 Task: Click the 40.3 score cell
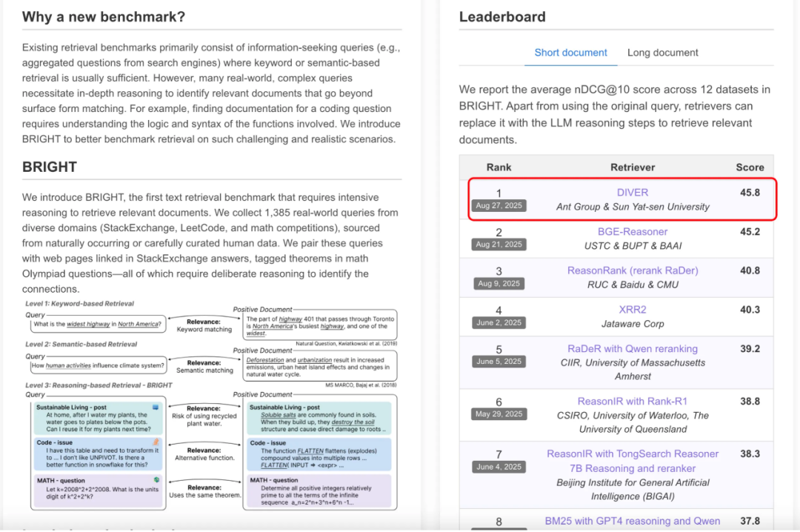click(x=750, y=310)
